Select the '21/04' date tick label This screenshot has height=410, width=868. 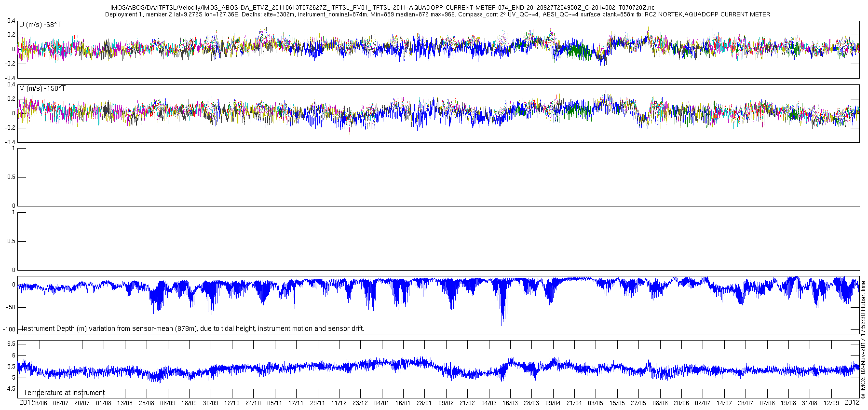(574, 403)
